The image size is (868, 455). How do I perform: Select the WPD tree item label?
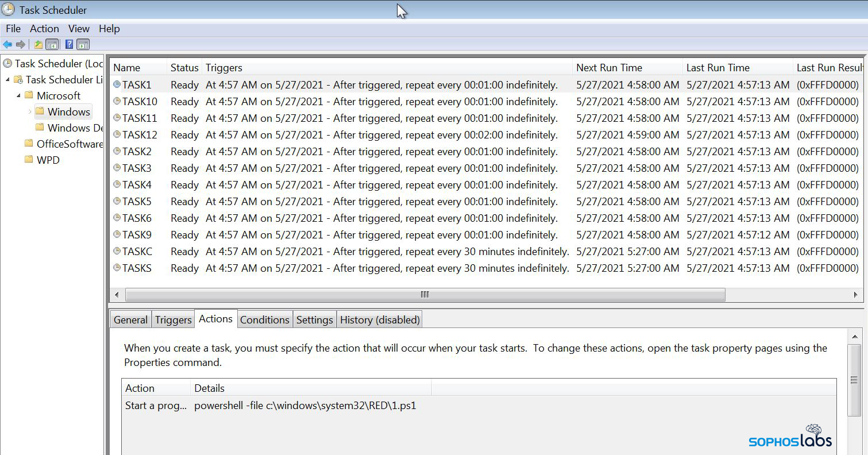pyautogui.click(x=48, y=160)
